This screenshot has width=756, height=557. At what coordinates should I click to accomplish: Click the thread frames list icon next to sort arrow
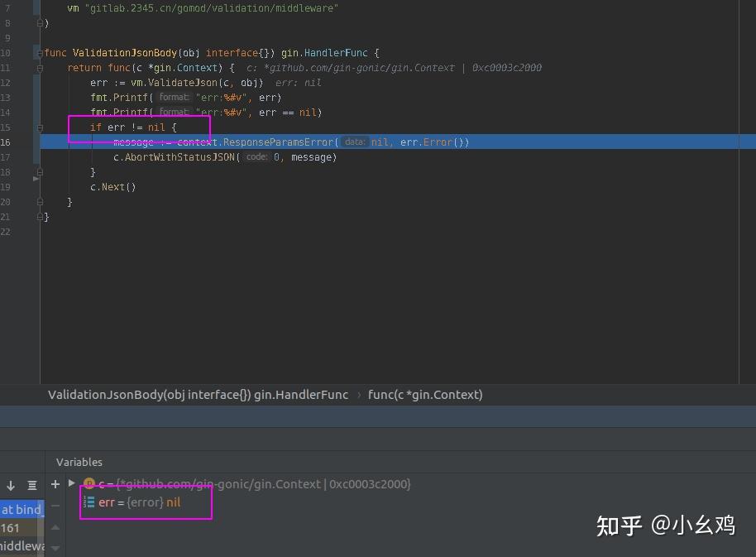(x=31, y=485)
